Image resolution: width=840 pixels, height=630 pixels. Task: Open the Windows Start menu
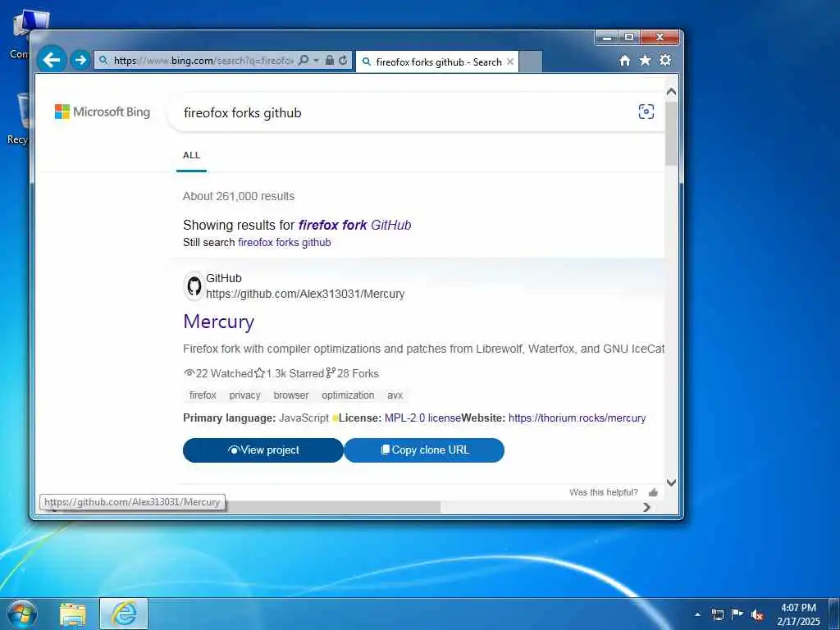(x=22, y=614)
